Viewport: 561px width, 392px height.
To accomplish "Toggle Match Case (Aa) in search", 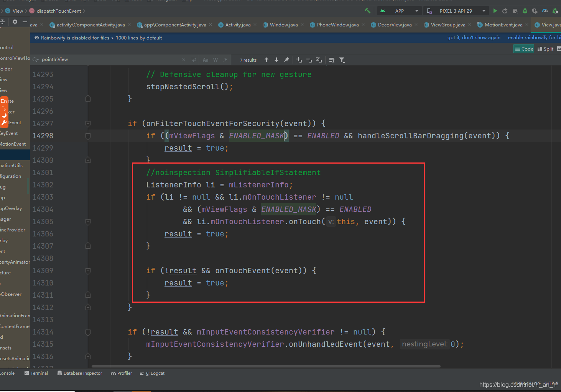I will [206, 60].
